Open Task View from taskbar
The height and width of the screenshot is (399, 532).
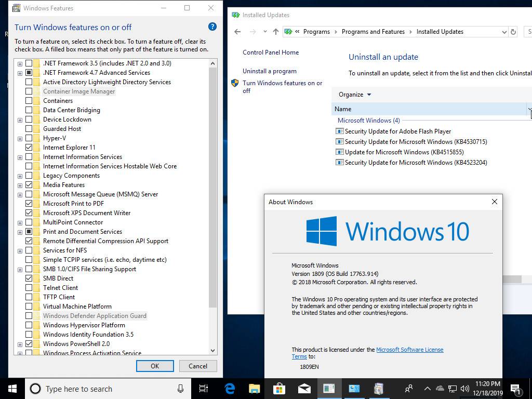[x=203, y=389]
